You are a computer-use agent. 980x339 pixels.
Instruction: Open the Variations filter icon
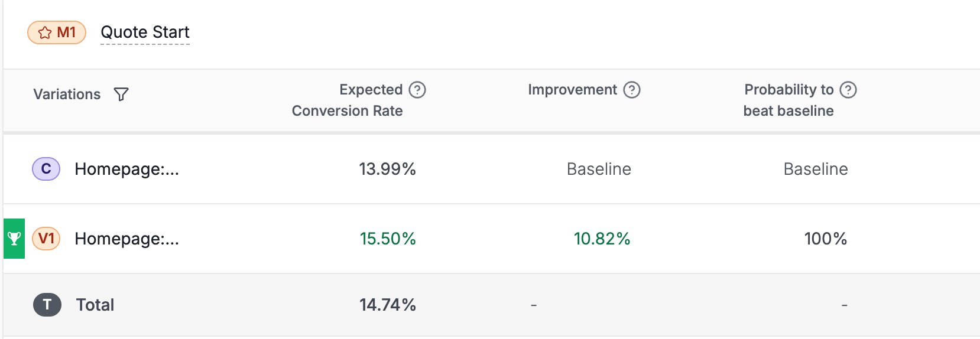point(121,94)
